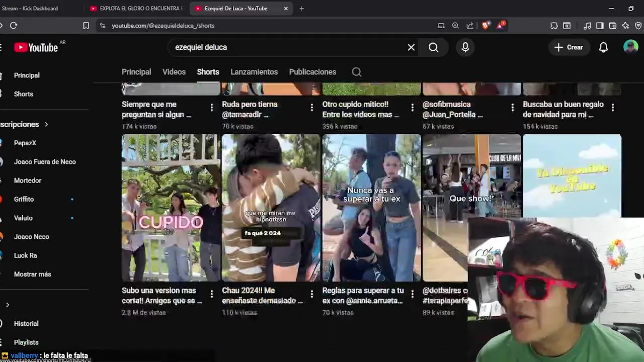Clear the search box with X icon
644x362 pixels.
click(411, 47)
